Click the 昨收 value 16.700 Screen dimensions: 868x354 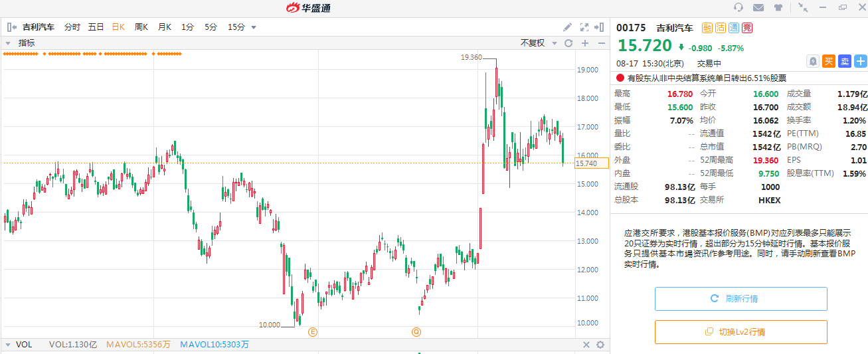tap(766, 108)
